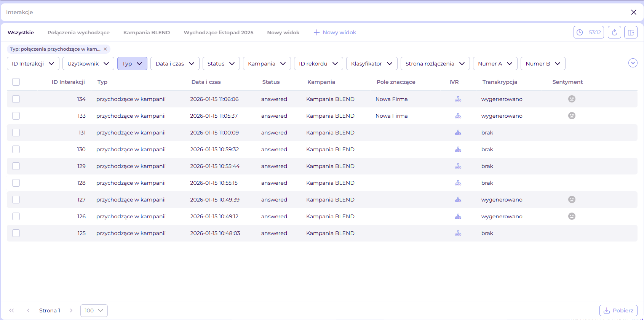
Task: Expand the Strona rozłączenia filter dropdown
Action: [435, 64]
